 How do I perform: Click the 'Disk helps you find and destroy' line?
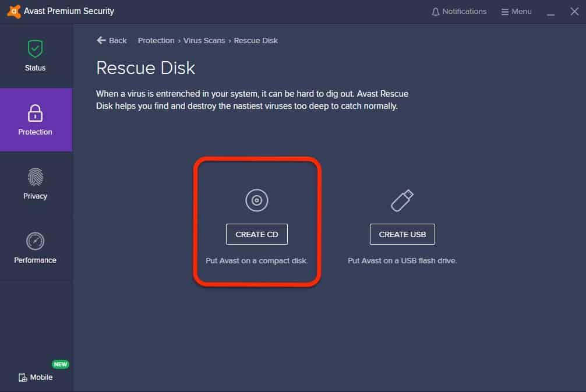pyautogui.click(x=246, y=106)
